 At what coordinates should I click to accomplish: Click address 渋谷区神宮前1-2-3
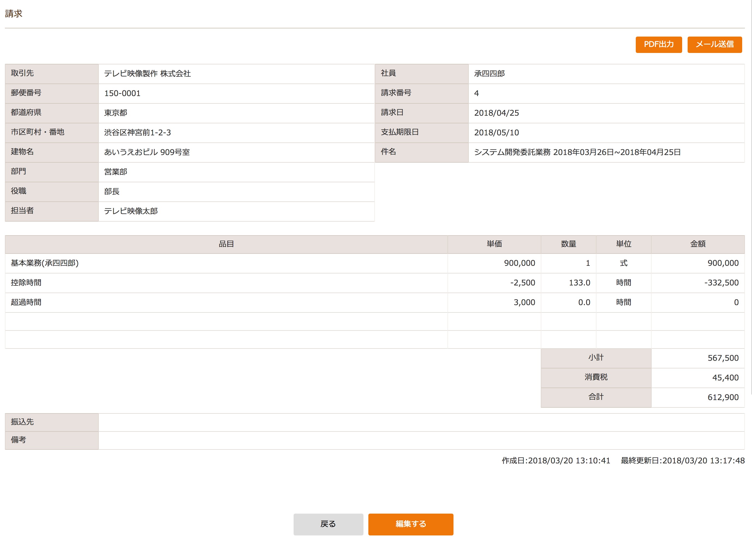pyautogui.click(x=138, y=133)
